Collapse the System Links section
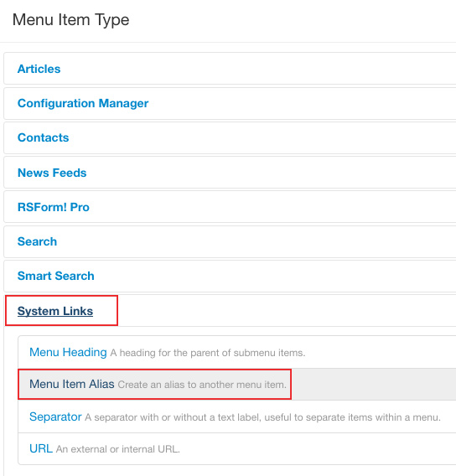This screenshot has height=476, width=456. 55,311
